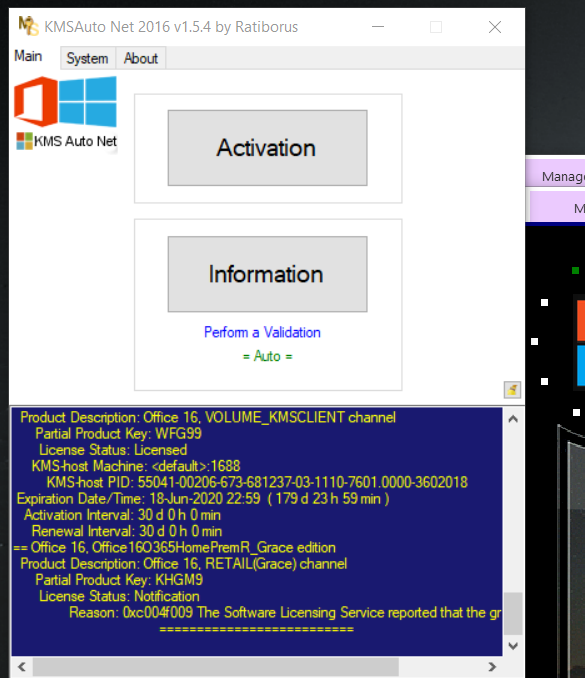Minimize the KMSAuto Net window

(x=378, y=27)
